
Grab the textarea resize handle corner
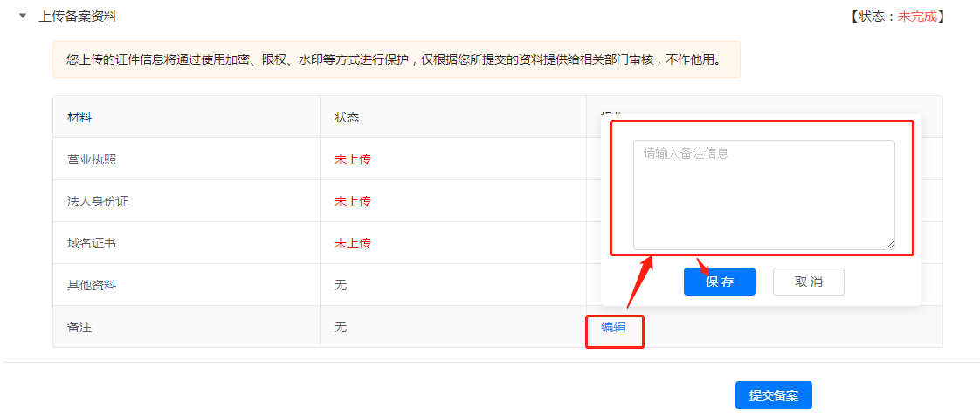pos(889,244)
